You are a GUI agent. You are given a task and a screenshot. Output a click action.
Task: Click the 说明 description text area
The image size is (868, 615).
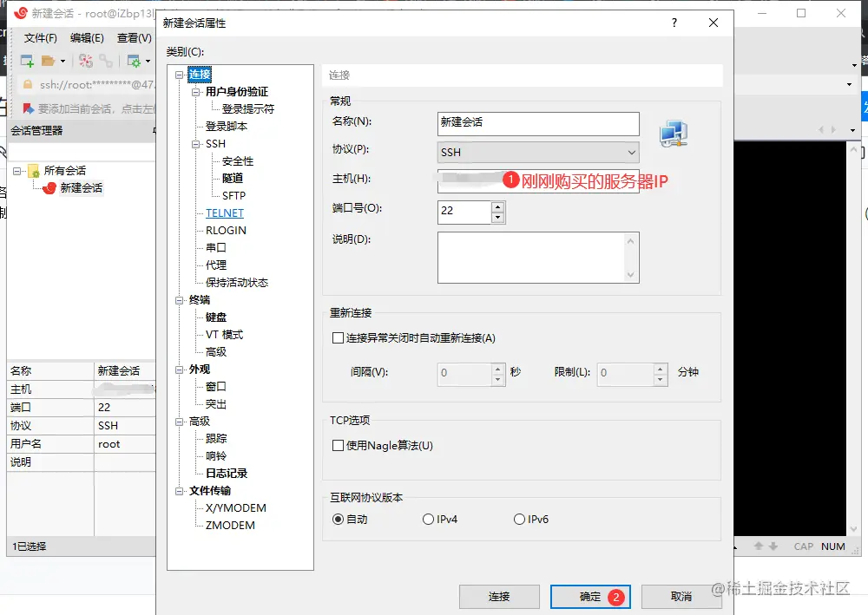coord(533,258)
